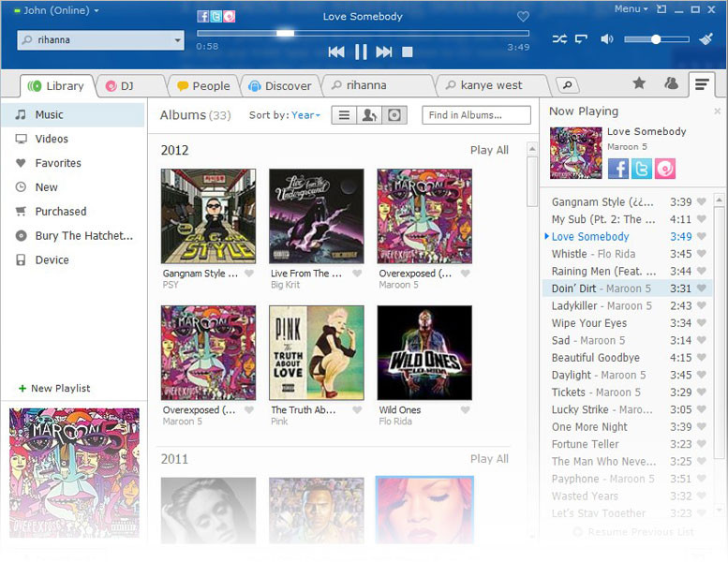Switch to album view
728x563 pixels.
point(394,115)
